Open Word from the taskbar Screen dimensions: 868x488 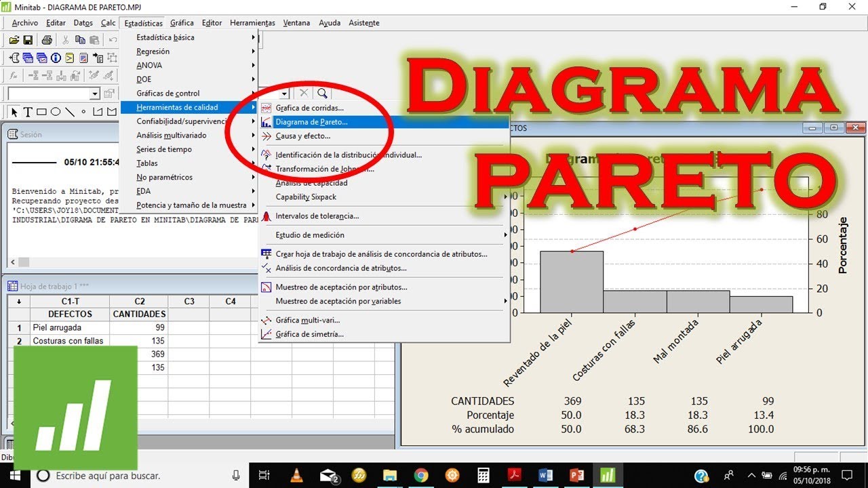point(546,476)
